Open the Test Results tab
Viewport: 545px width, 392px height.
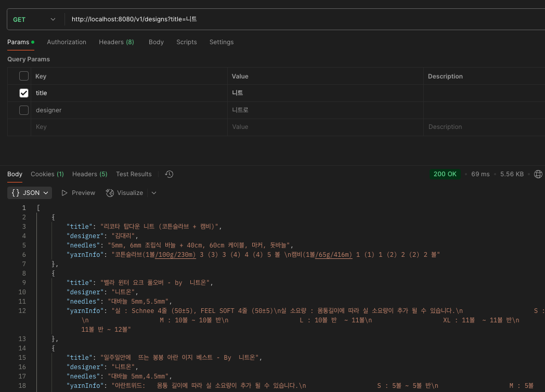point(134,174)
